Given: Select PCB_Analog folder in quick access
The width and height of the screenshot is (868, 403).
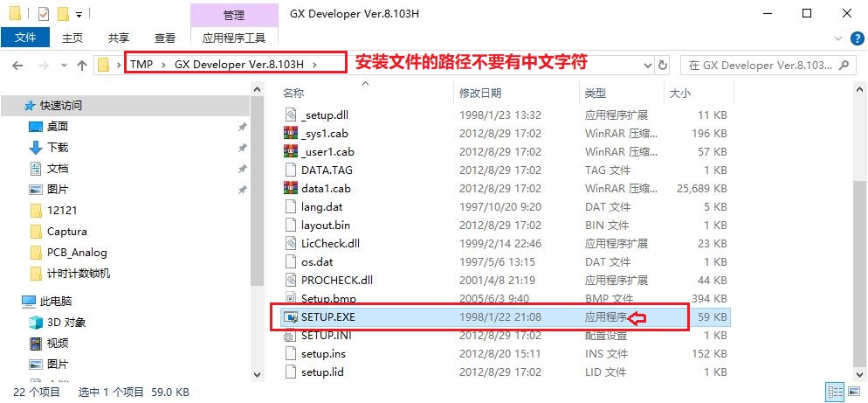Looking at the screenshot, I should (x=77, y=253).
